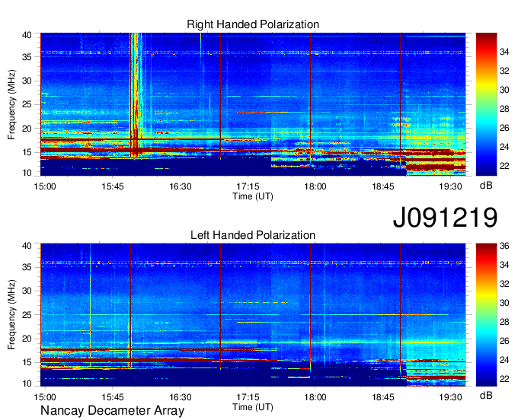This screenshot has height=420, width=518.
Task: Click Time (UT) label under Right Handed plot
Action: coord(253,196)
